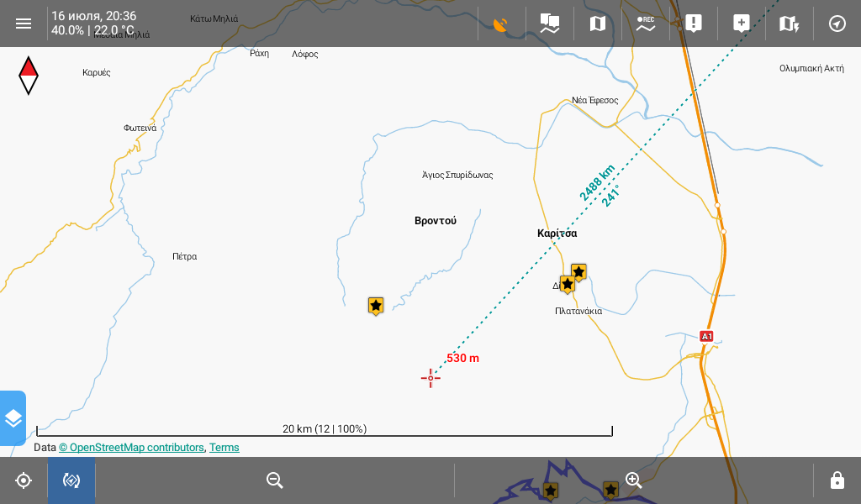
Task: Center the map on my GPS location
Action: click(x=24, y=480)
